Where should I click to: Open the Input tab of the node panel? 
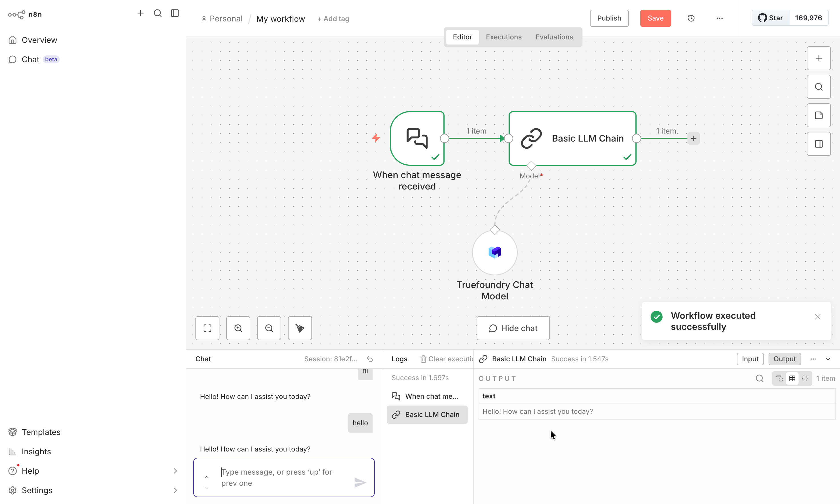coord(750,359)
